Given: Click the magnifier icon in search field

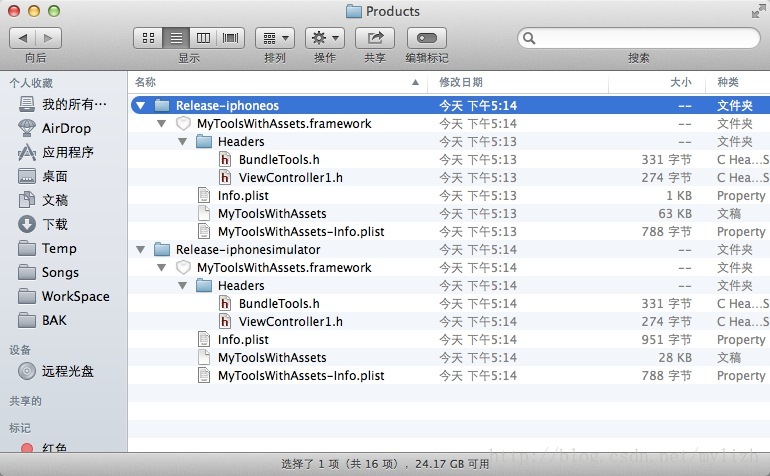Looking at the screenshot, I should (x=529, y=38).
